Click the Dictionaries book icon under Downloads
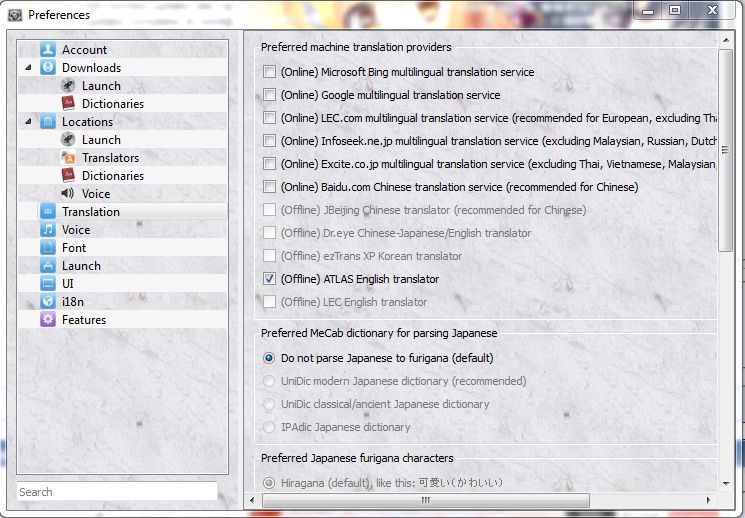 68,104
